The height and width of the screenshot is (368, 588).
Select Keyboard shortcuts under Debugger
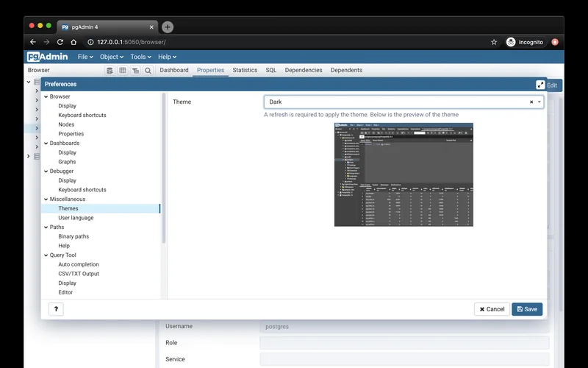pos(82,190)
